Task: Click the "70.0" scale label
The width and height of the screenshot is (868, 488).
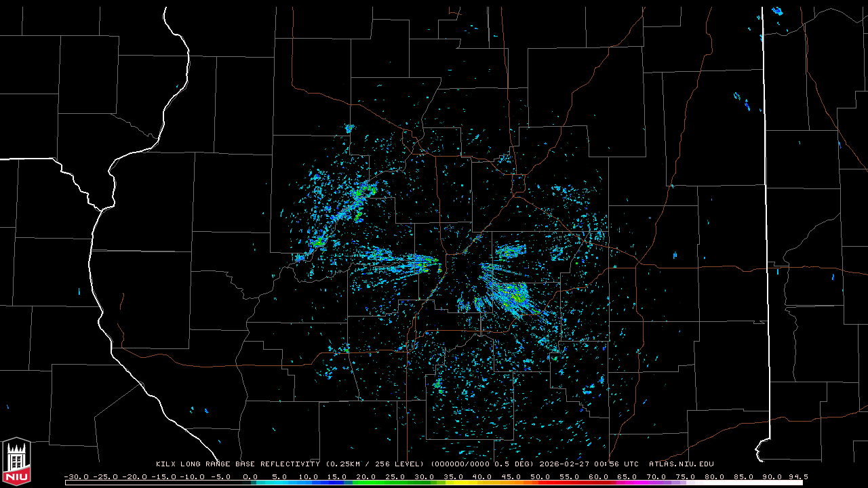Action: (657, 476)
